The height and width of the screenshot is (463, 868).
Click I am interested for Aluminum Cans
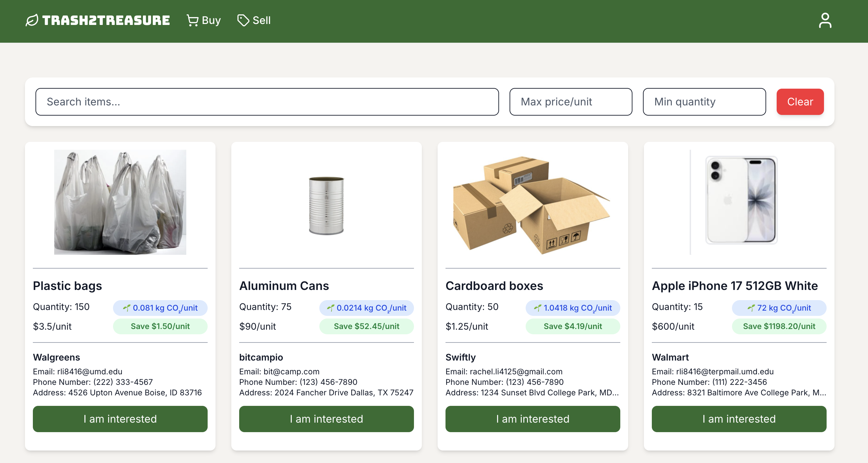(x=326, y=419)
